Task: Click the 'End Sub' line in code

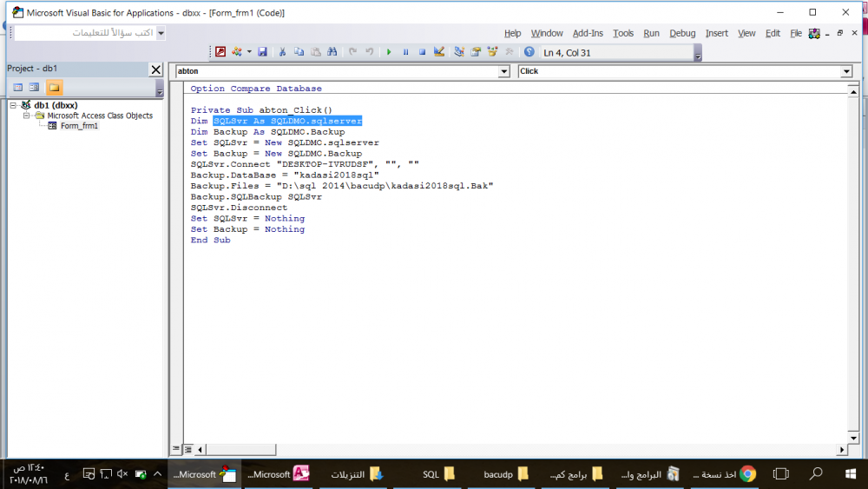Action: 210,241
